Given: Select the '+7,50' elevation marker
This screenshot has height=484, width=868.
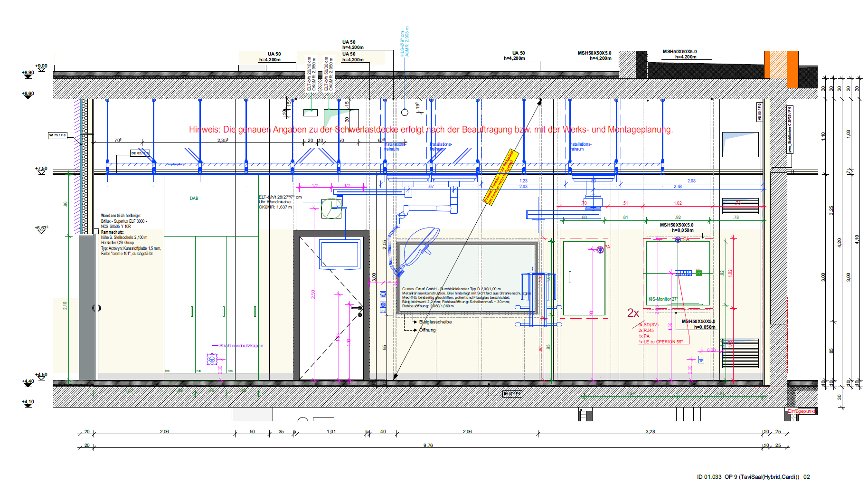Looking at the screenshot, I should [x=41, y=169].
